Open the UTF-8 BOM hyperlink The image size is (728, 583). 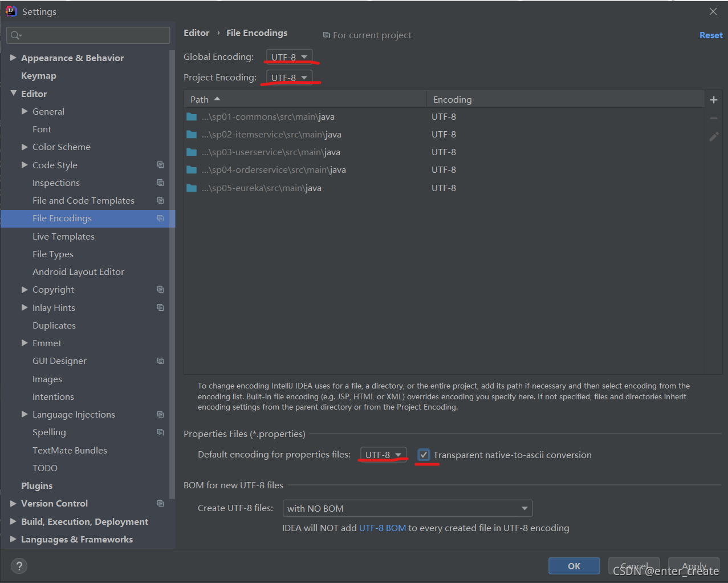point(383,528)
